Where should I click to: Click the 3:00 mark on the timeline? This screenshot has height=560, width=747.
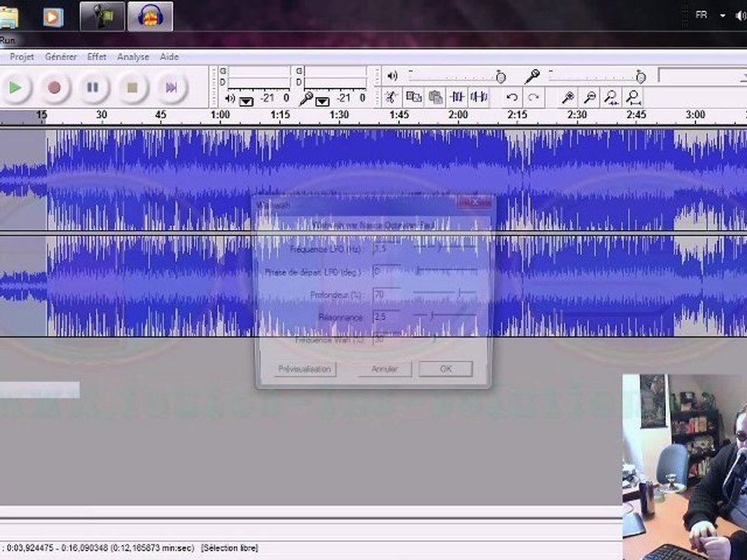click(696, 115)
